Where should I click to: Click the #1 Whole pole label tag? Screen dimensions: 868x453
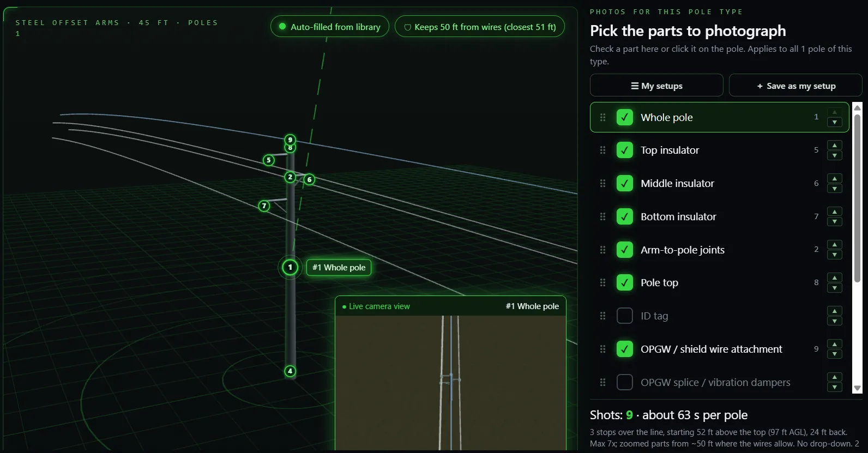339,268
